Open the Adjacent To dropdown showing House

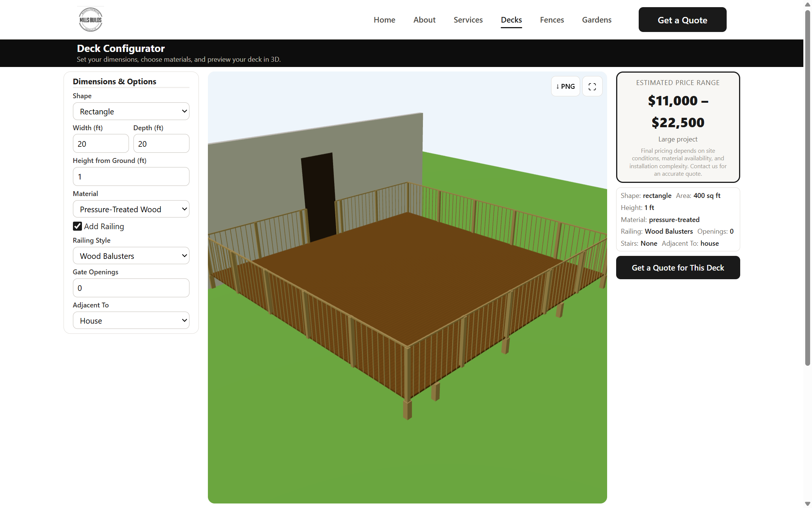pyautogui.click(x=131, y=321)
